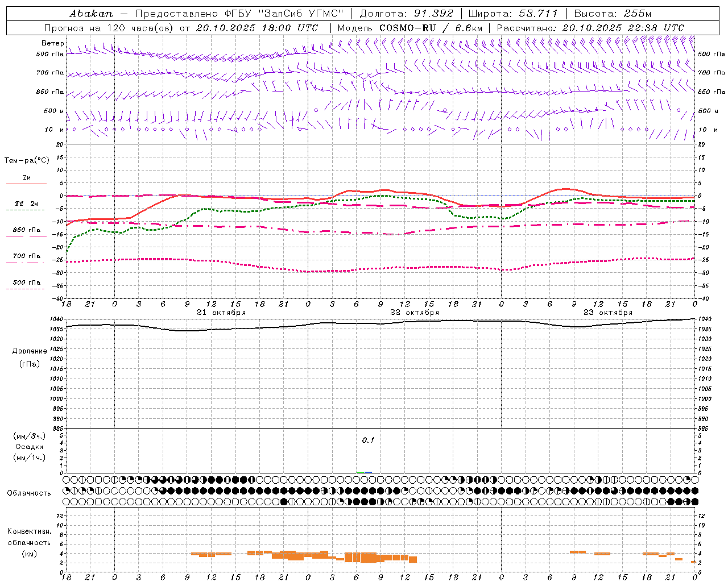Click the 'Конвективн.' convective cloud panel label
Viewport: 728px width, 582px height.
pyautogui.click(x=30, y=531)
